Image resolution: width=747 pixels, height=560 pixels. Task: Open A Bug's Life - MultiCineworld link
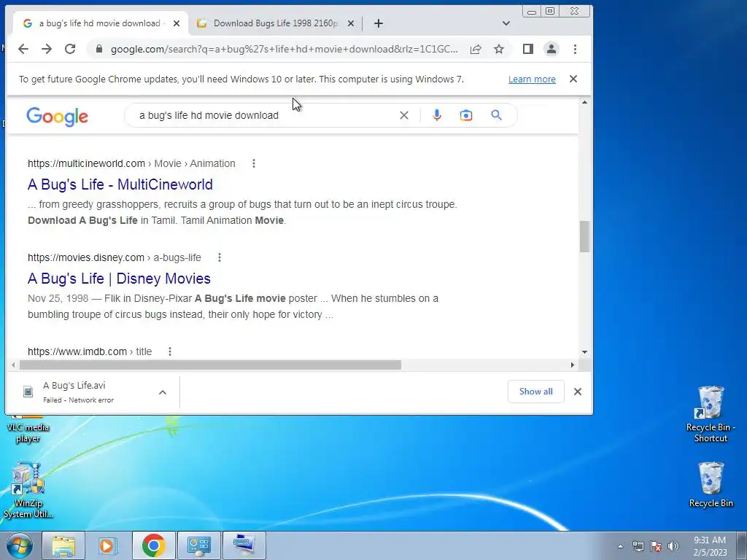tap(120, 184)
